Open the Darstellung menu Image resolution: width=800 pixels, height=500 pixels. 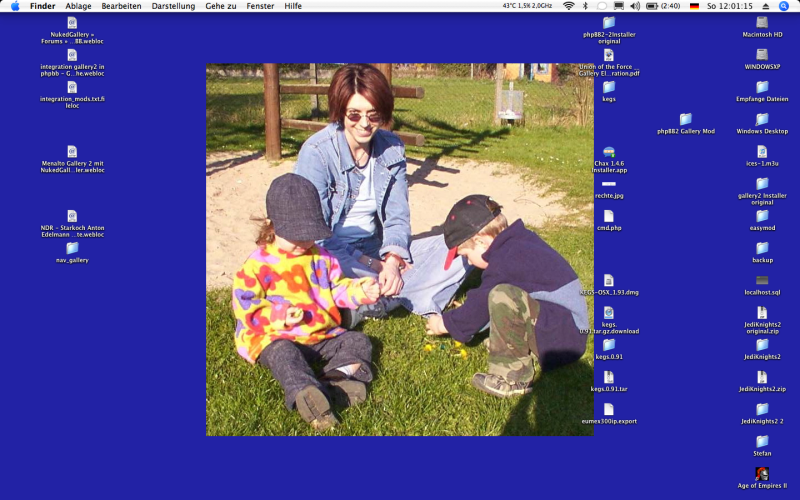(173, 6)
